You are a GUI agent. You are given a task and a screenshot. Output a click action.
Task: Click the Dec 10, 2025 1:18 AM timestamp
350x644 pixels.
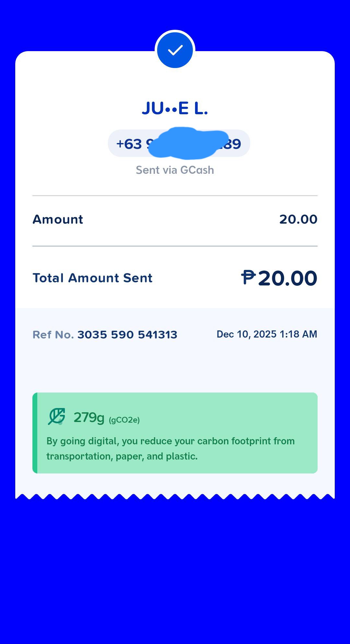(x=267, y=334)
